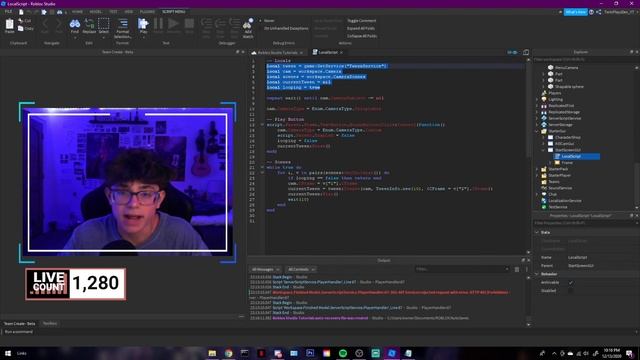Screen dimensions: 640x360
Task: Start the Play test icon
Action: click(143, 24)
